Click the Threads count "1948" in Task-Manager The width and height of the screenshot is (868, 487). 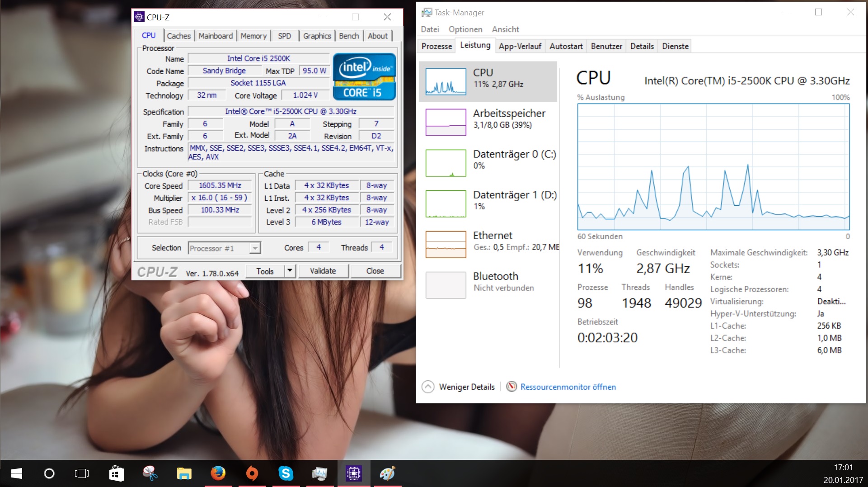click(x=636, y=303)
